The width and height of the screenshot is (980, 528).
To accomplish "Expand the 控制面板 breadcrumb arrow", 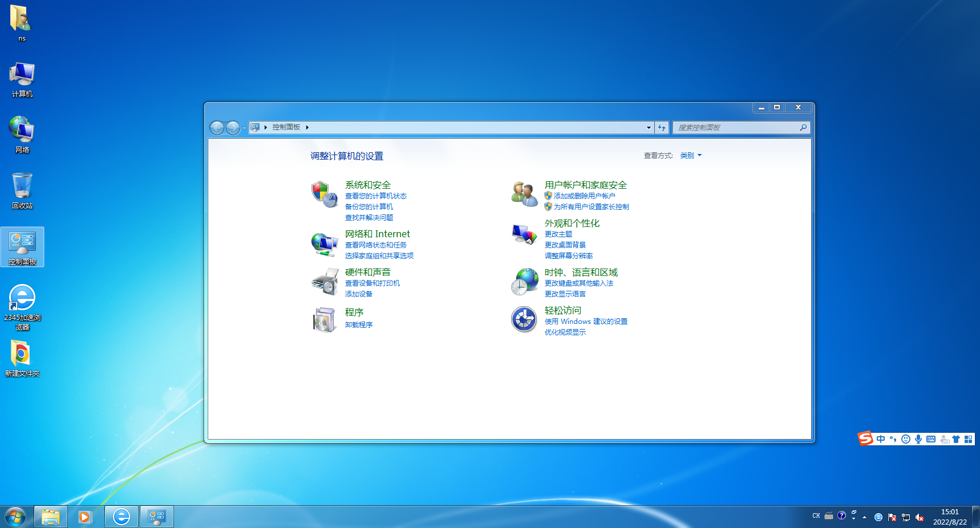I will coord(307,128).
